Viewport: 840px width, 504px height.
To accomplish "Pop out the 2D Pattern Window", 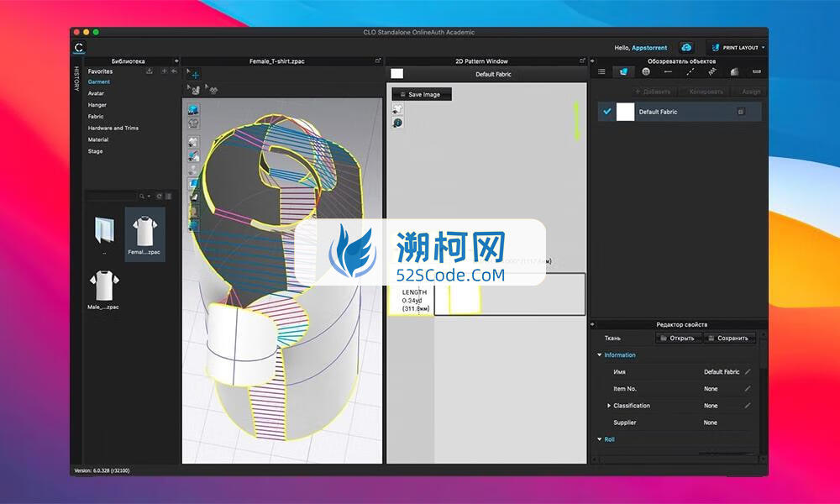I will pyautogui.click(x=582, y=61).
